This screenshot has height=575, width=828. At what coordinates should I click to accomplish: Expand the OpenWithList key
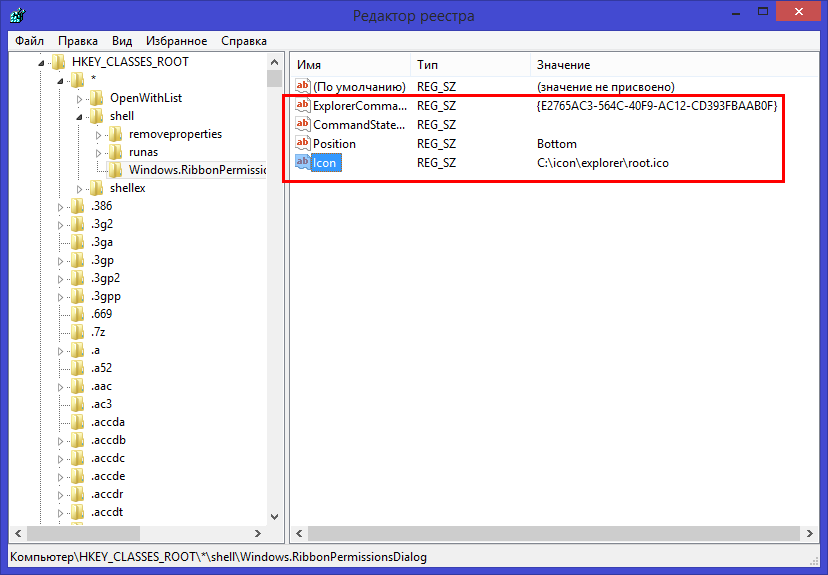(79, 99)
